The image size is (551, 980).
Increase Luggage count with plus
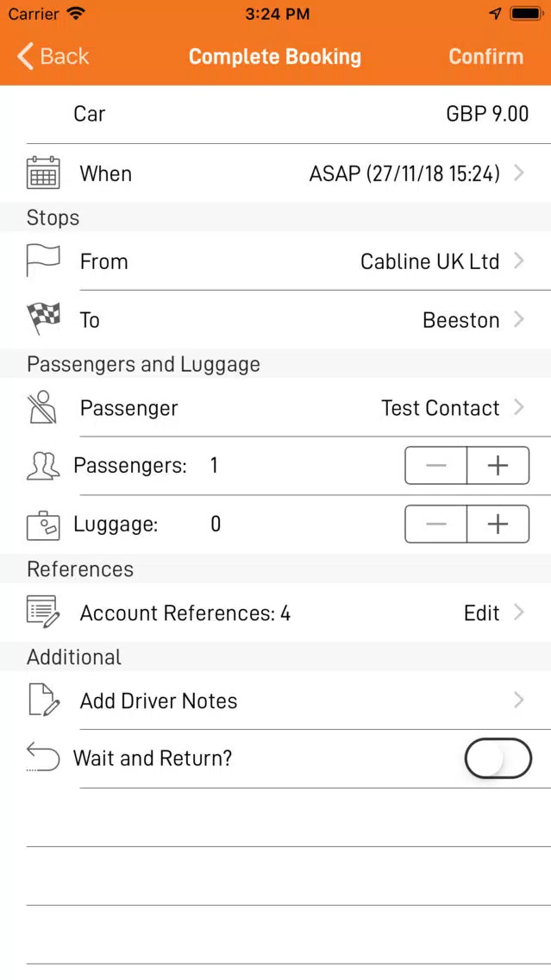(498, 525)
